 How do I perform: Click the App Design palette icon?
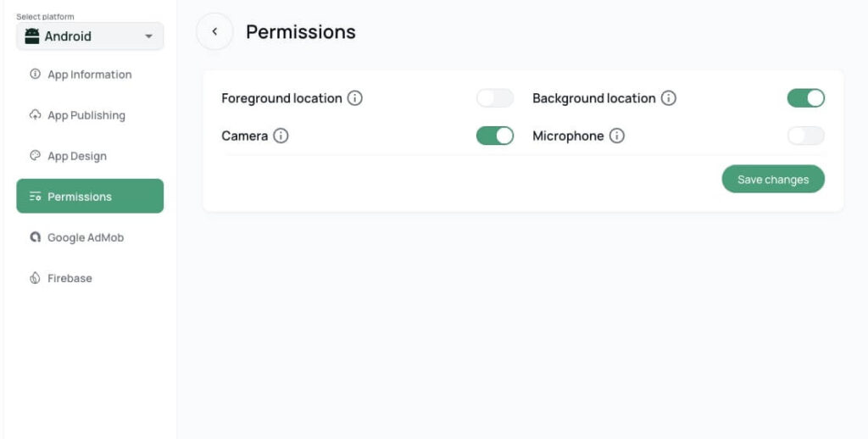(35, 156)
